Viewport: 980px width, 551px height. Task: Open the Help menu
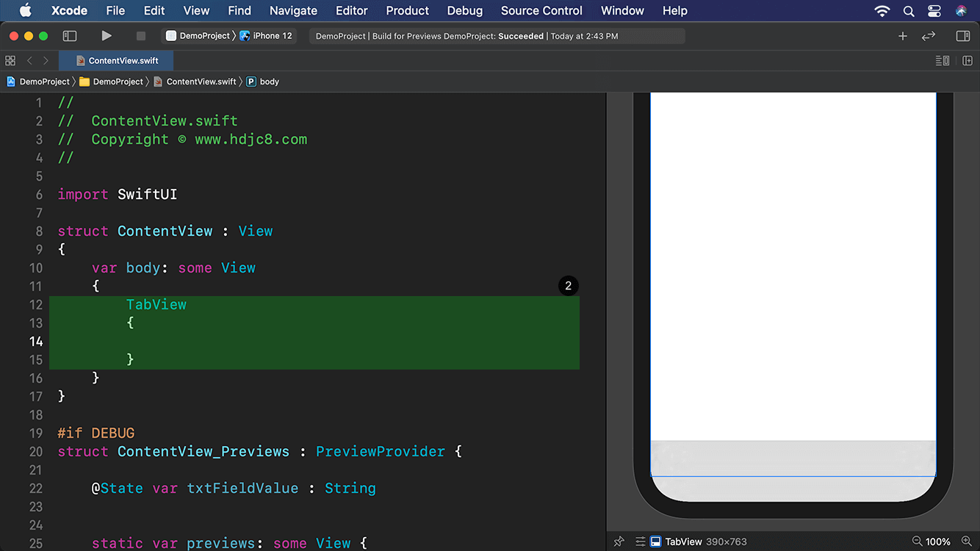pyautogui.click(x=675, y=10)
